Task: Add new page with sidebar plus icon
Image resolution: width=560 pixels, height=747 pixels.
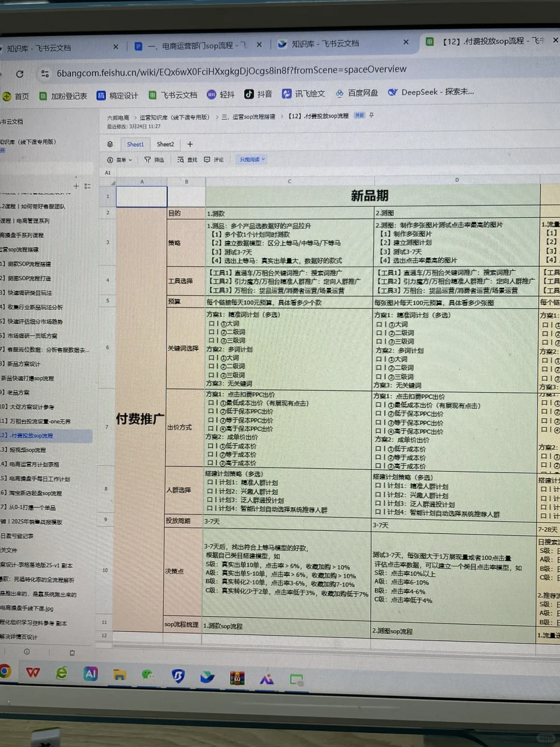Action: pos(76,186)
